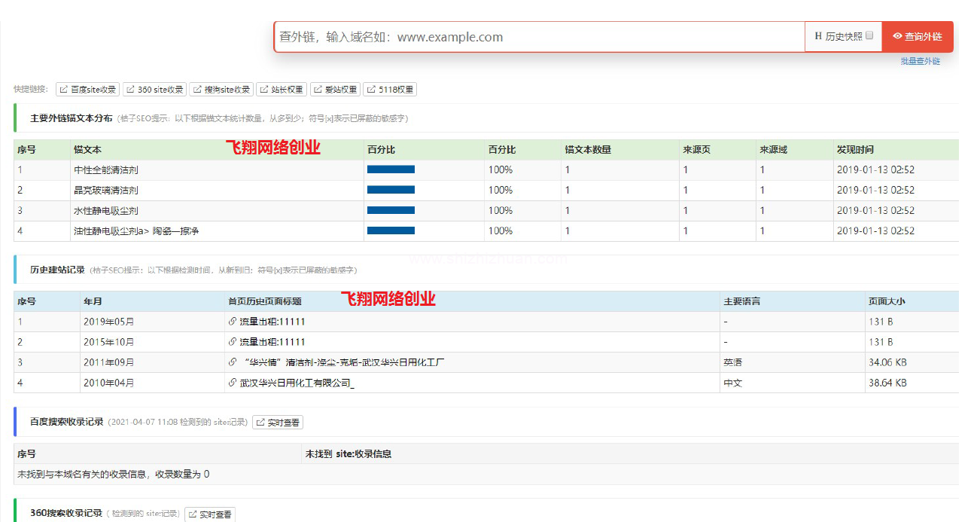Open 百度site收录 quick link
The image size is (980, 522).
coord(87,90)
